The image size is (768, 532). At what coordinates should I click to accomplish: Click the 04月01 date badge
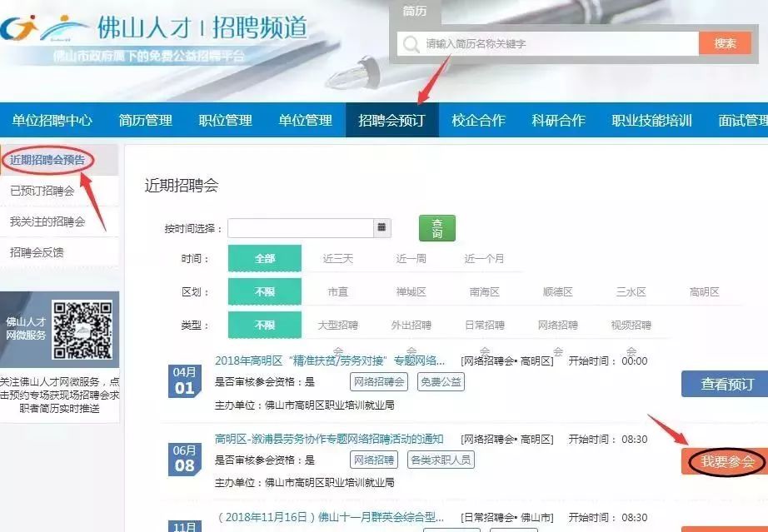tap(184, 380)
